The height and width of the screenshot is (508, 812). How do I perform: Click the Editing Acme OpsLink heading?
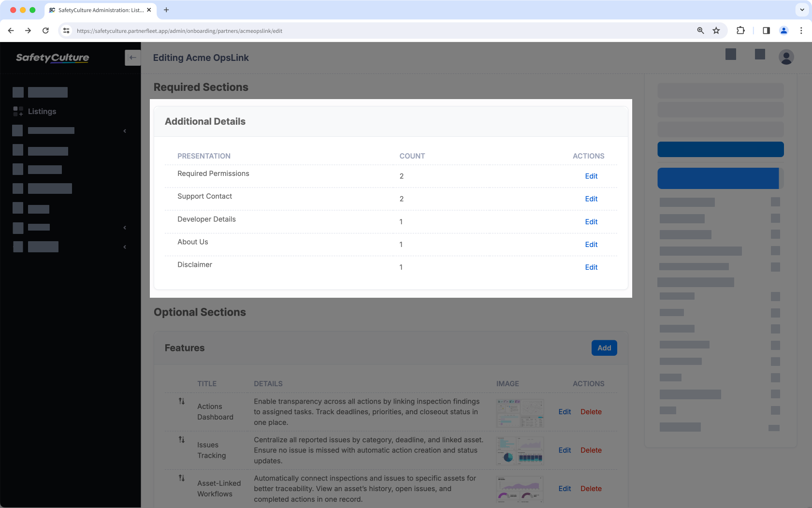tap(201, 58)
